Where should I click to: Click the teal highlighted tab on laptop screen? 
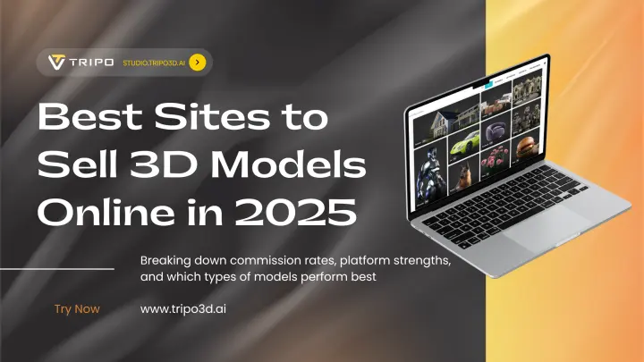click(487, 84)
